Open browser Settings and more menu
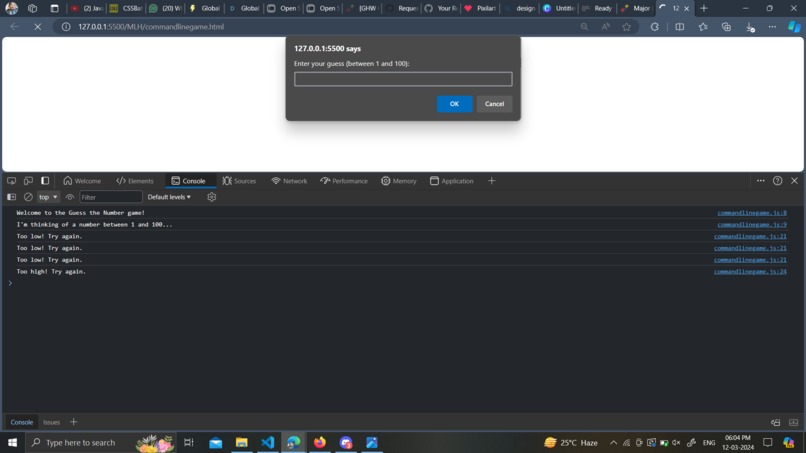 pos(772,27)
